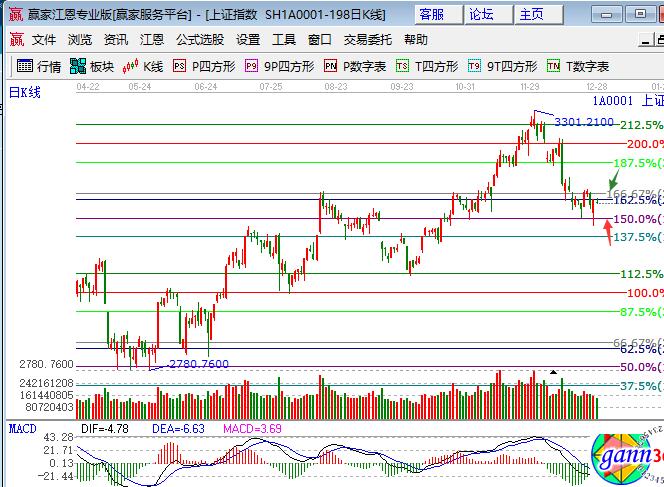Select the 9T四方形 tool

tap(503, 67)
